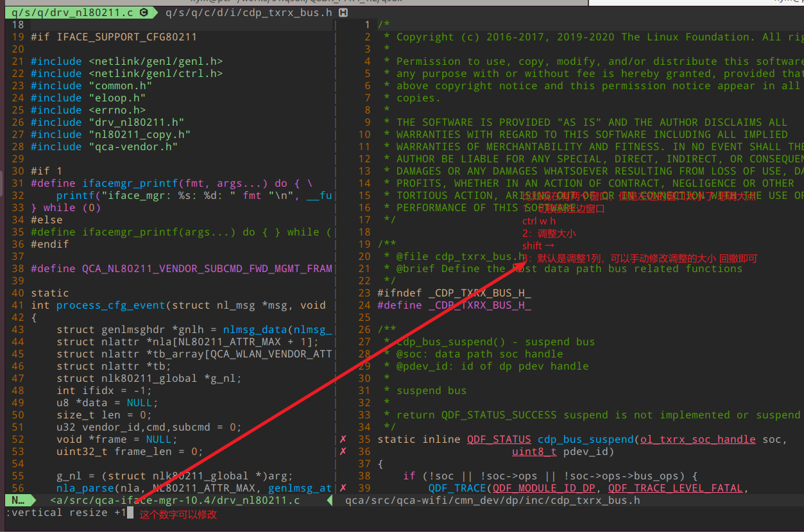Click the ':vertical resize +1' command line
This screenshot has width=804, height=532.
(66, 513)
